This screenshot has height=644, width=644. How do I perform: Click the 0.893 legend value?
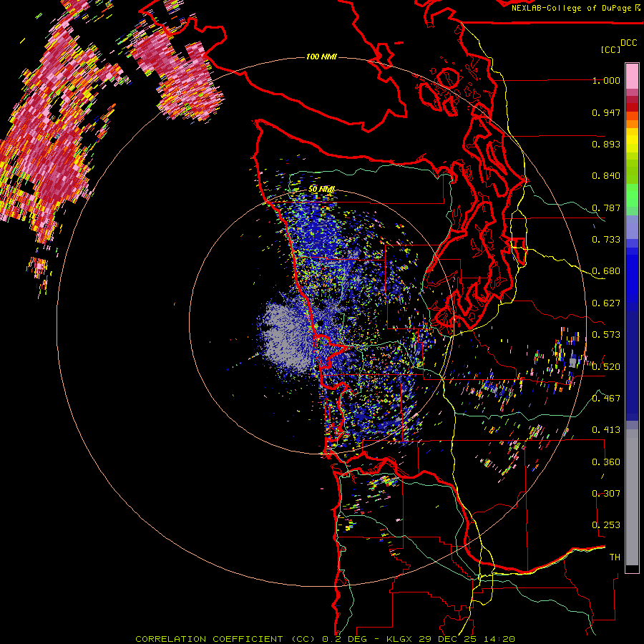pos(606,144)
